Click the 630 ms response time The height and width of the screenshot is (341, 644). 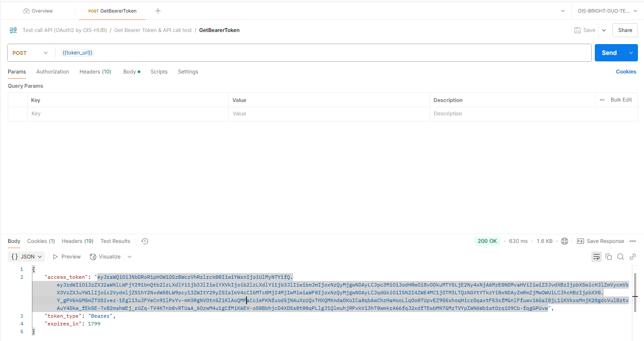tap(518, 241)
